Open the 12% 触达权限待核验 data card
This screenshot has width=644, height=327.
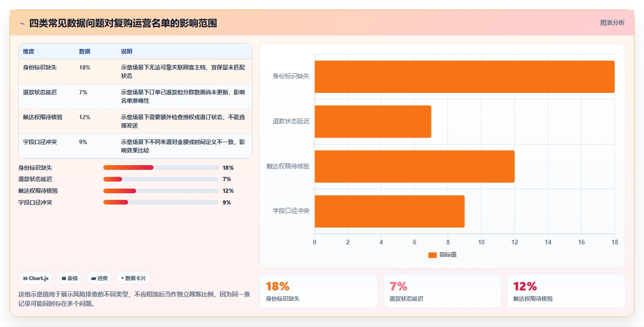566,291
